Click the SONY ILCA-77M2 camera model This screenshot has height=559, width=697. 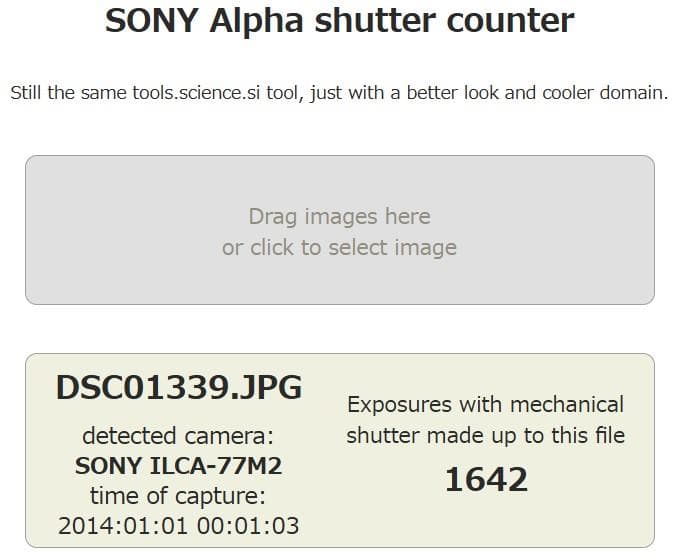point(178,465)
